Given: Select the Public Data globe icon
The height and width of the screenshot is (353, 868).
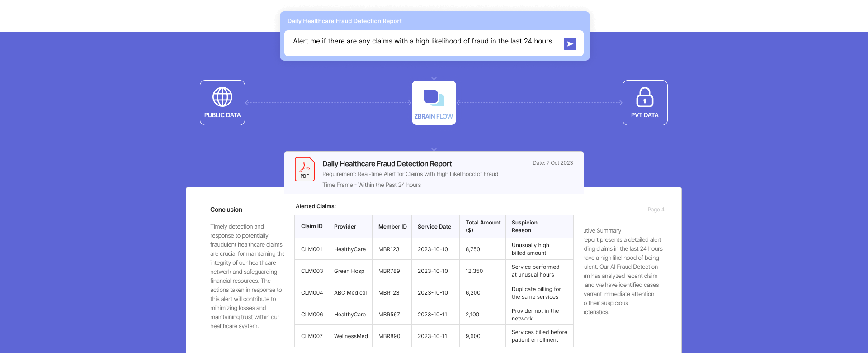Looking at the screenshot, I should point(222,97).
